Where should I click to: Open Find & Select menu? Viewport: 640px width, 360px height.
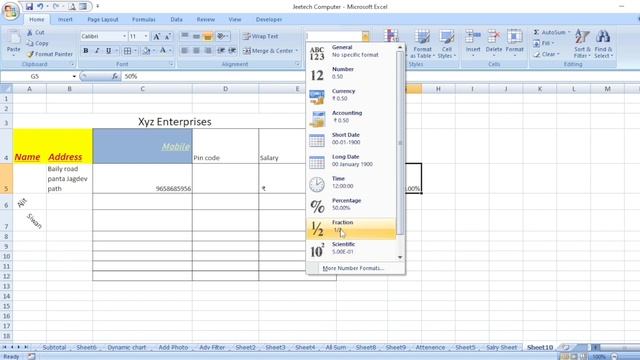click(x=603, y=44)
